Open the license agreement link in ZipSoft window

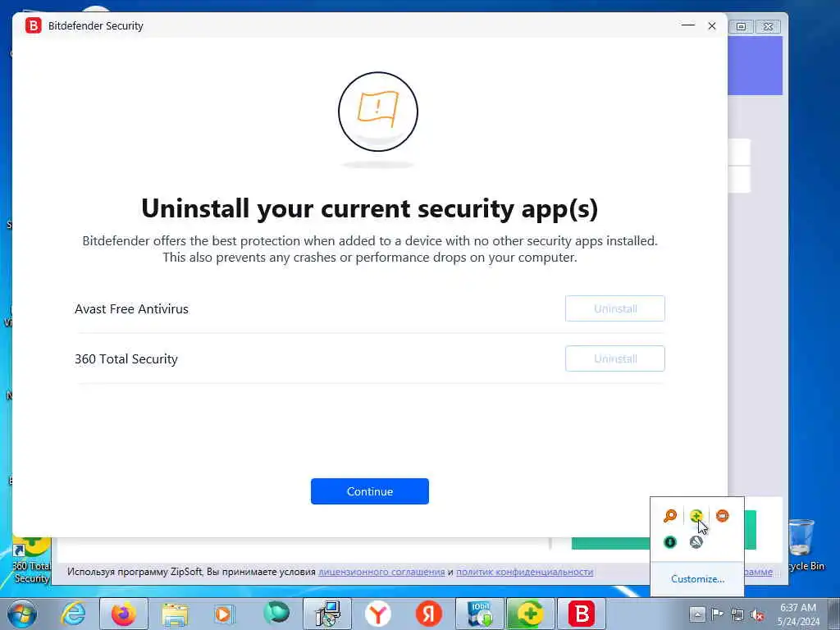coord(381,572)
